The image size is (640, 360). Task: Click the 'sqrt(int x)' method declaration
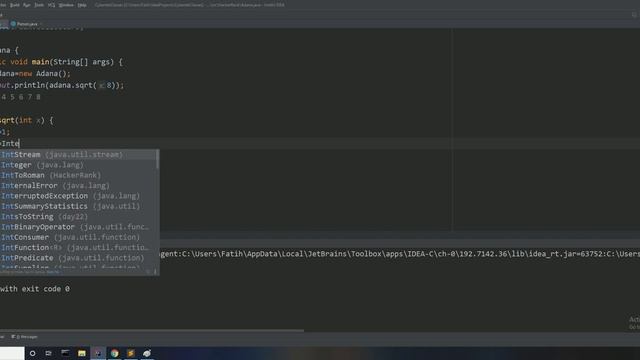tap(22, 120)
